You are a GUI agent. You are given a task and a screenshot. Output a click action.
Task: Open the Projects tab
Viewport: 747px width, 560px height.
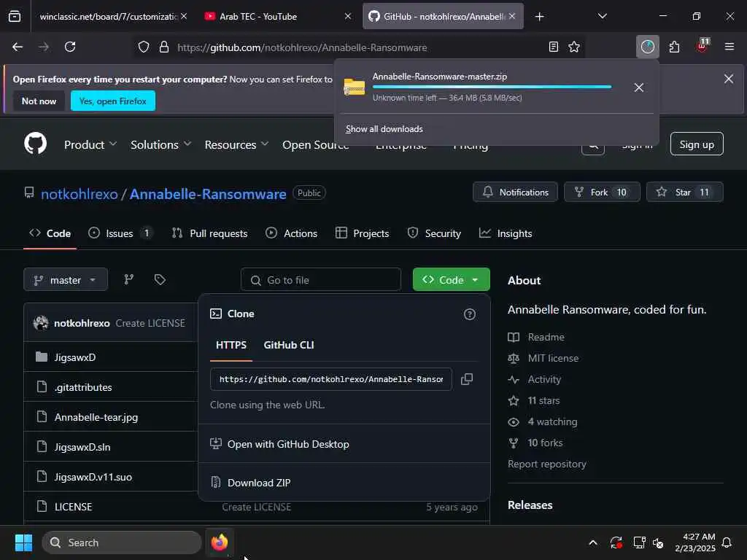[362, 233]
